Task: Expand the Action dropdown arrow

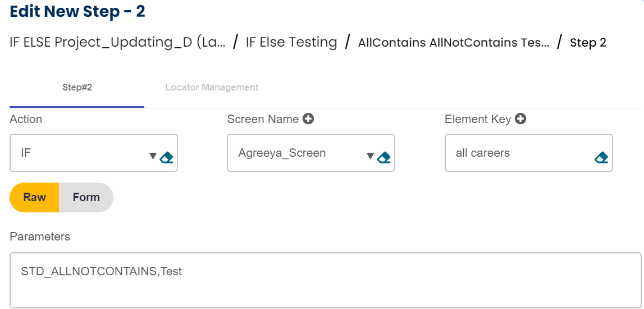Action: [153, 156]
